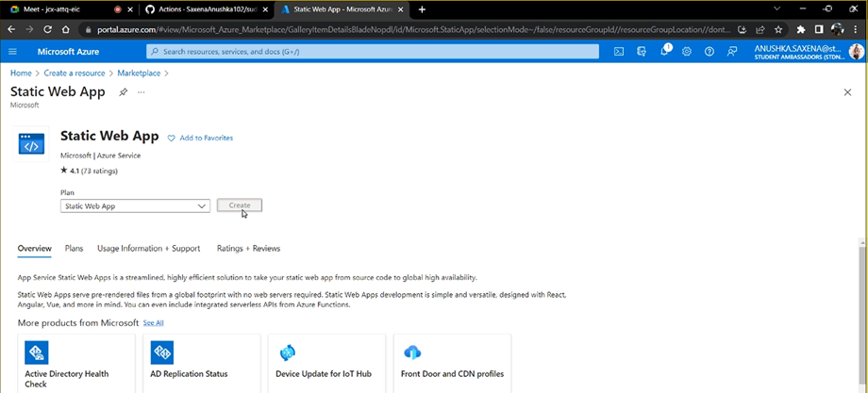Viewport: 868px width, 393px height.
Task: Open the Ratings + Reviews tab
Action: pyautogui.click(x=248, y=249)
